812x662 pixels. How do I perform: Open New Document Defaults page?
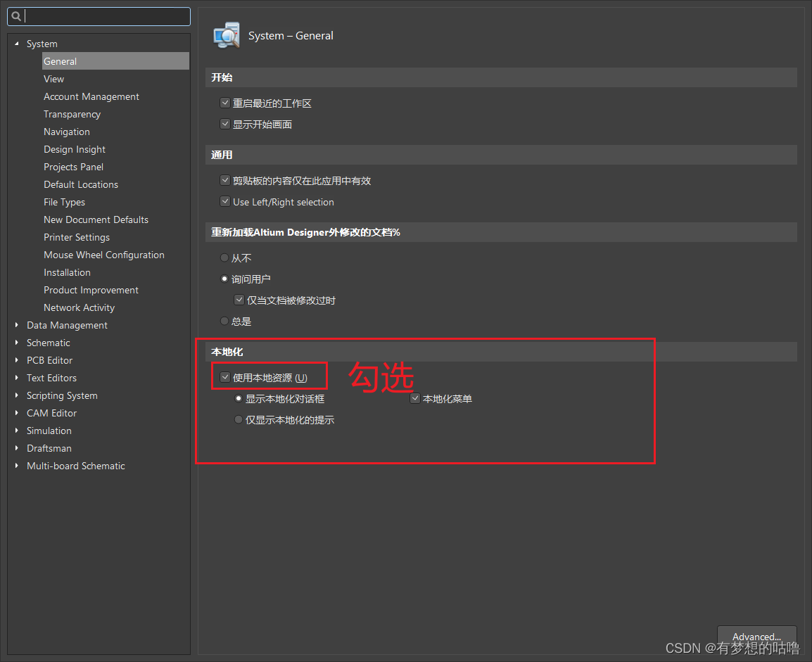pyautogui.click(x=96, y=219)
